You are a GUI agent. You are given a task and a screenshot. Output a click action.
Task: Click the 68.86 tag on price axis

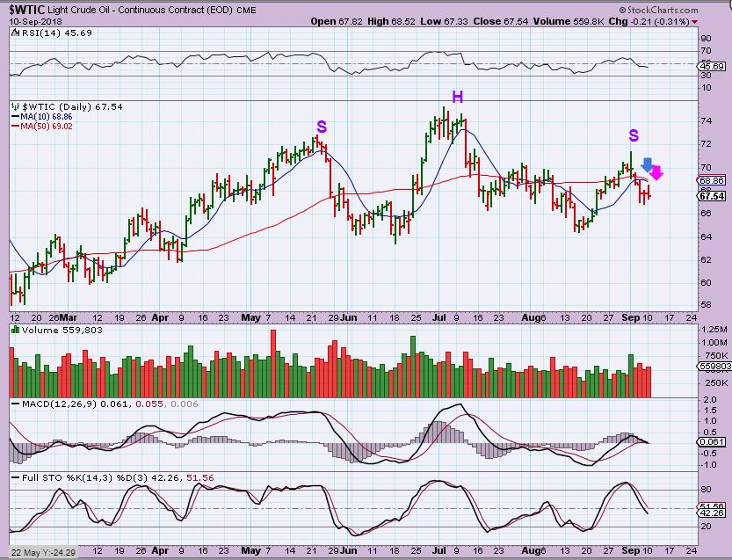pos(712,180)
